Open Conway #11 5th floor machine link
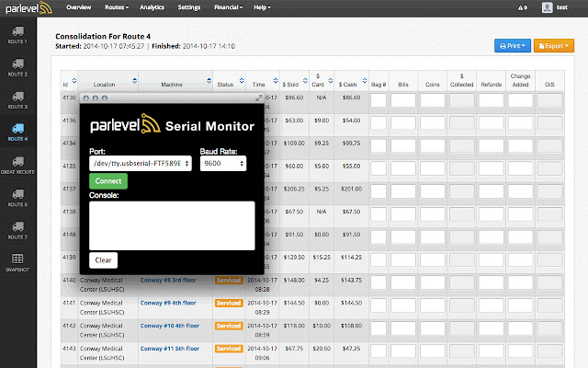The width and height of the screenshot is (588, 368). pos(170,349)
